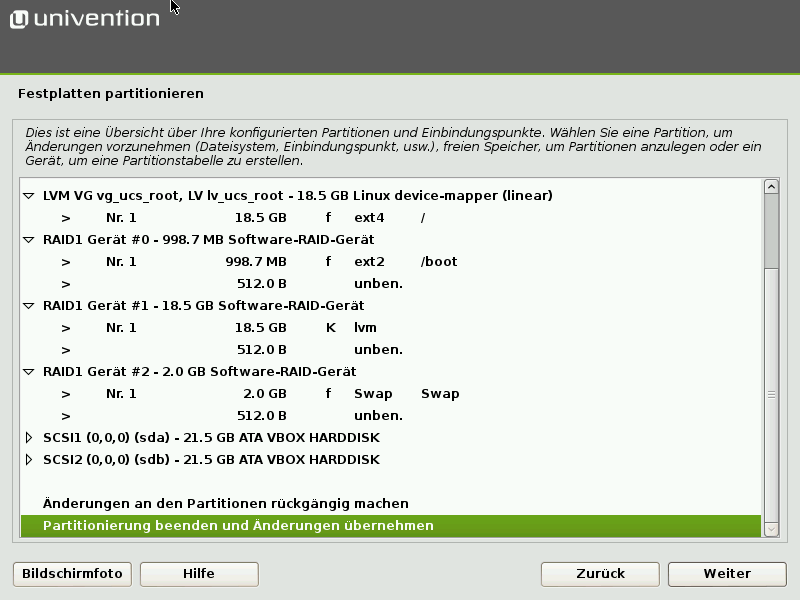Click the > arrow of the ext4 row

[66, 218]
